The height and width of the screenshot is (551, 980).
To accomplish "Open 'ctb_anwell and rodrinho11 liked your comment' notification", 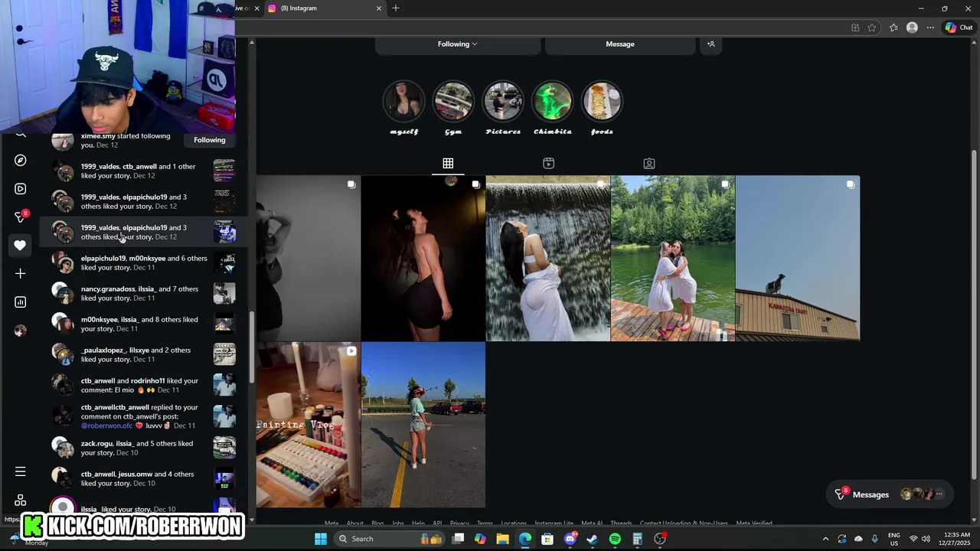I will pyautogui.click(x=143, y=385).
